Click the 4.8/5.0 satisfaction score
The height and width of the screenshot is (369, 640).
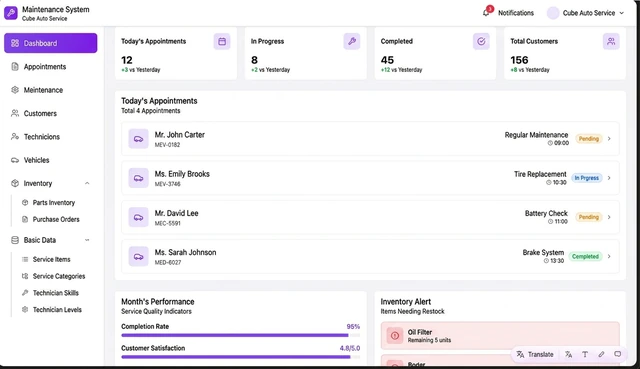(350, 348)
